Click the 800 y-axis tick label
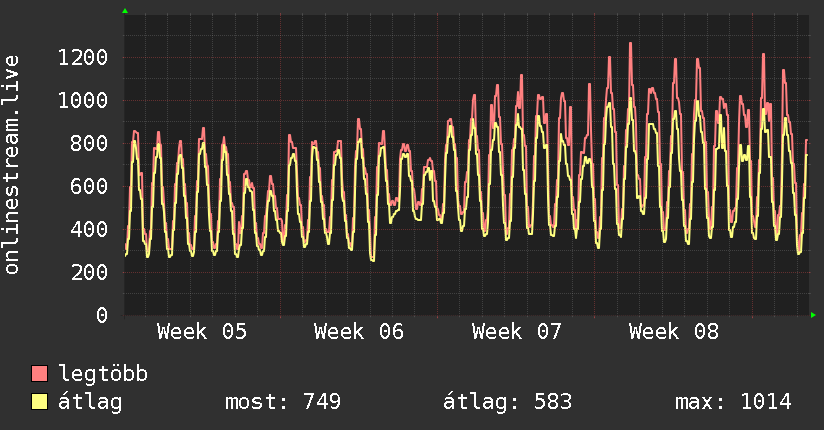Image resolution: width=824 pixels, height=430 pixels. pyautogui.click(x=89, y=144)
